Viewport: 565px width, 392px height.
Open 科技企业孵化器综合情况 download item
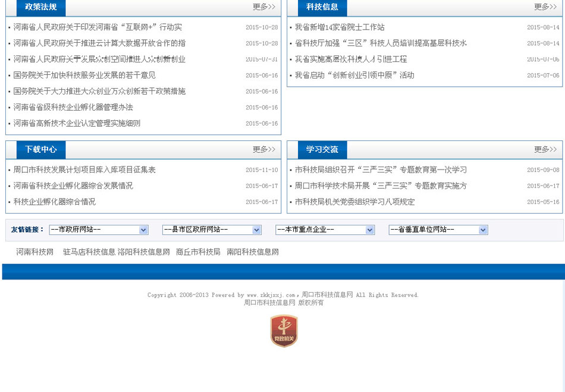point(54,202)
